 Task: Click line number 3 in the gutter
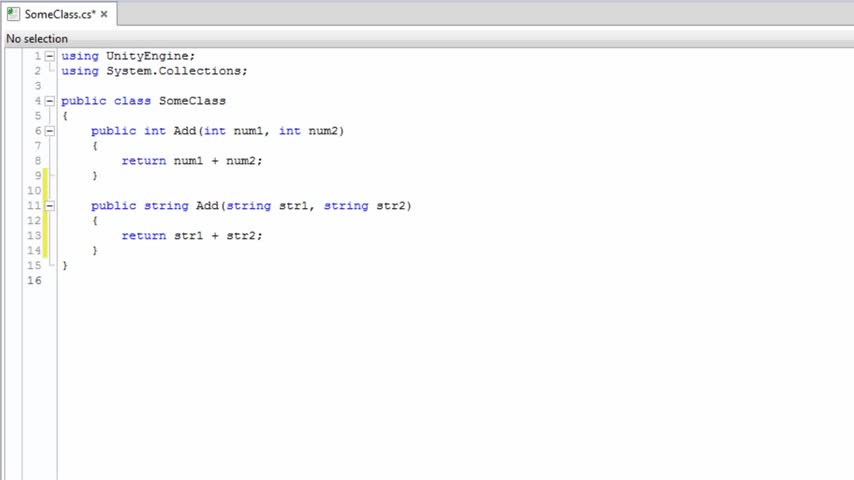pos(38,86)
